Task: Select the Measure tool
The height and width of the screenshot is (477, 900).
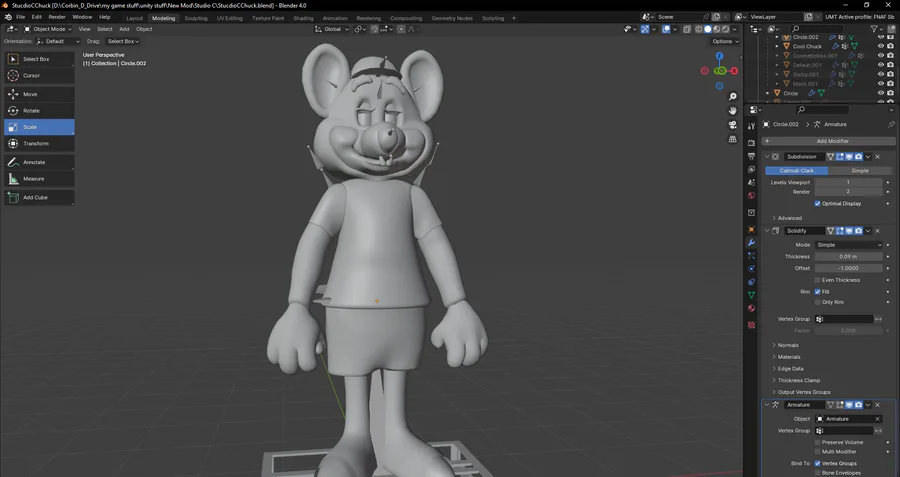Action: tap(39, 179)
